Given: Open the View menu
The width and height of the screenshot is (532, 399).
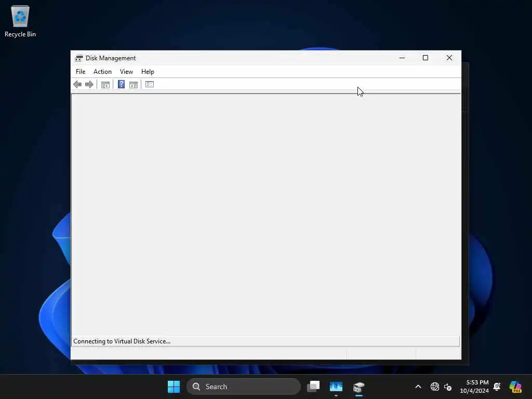Looking at the screenshot, I should [126, 72].
